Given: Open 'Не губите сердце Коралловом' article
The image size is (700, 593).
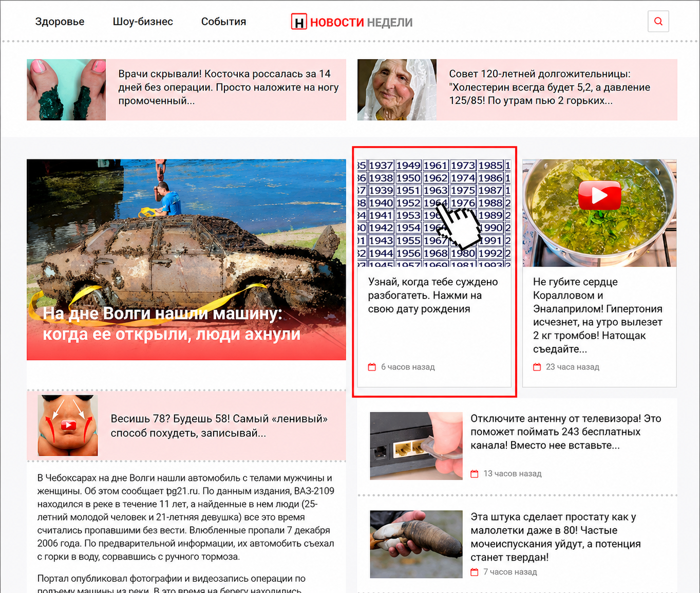Looking at the screenshot, I should [x=598, y=316].
